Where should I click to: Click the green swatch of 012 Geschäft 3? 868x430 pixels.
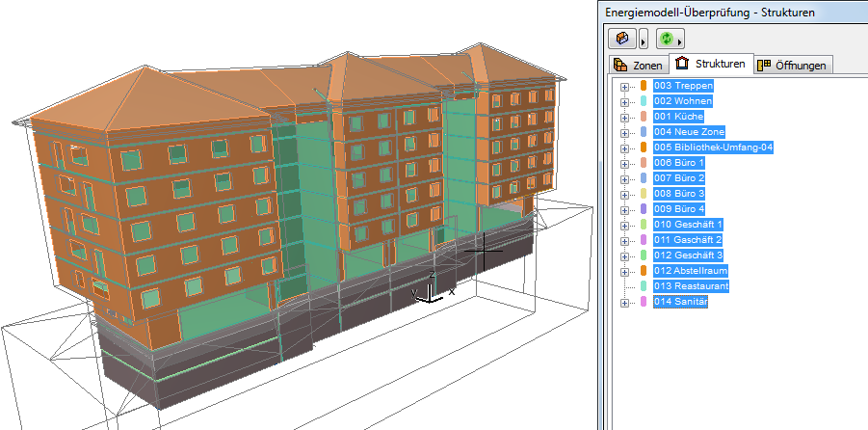[644, 255]
